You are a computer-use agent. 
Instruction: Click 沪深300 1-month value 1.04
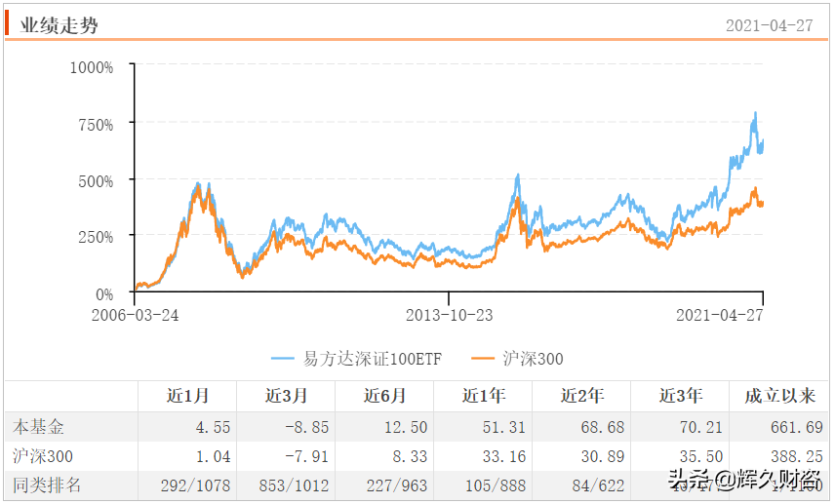[x=213, y=456]
